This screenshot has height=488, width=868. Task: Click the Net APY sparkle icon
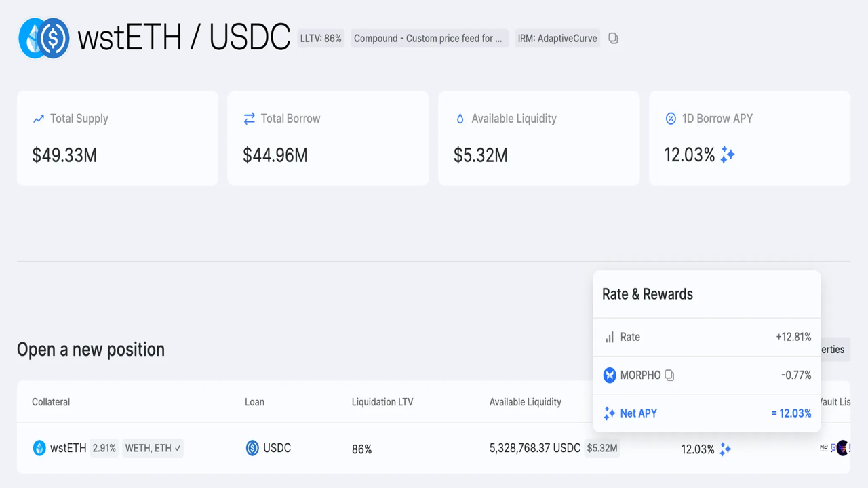click(610, 413)
